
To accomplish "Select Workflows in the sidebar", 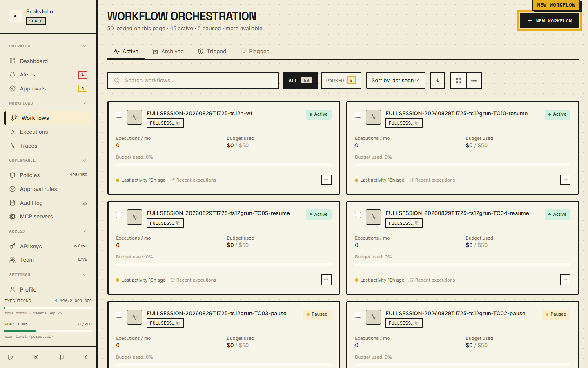I will 49,118.
